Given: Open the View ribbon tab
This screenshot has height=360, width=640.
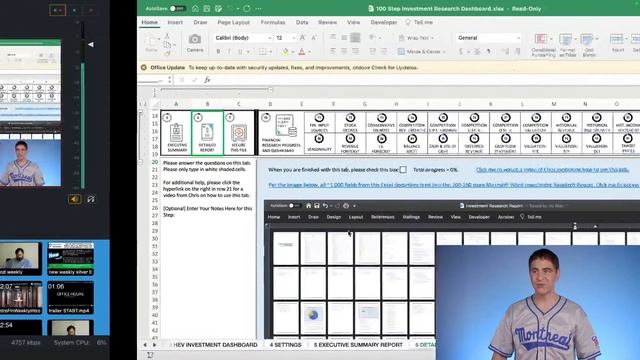Looking at the screenshot, I should (x=353, y=22).
